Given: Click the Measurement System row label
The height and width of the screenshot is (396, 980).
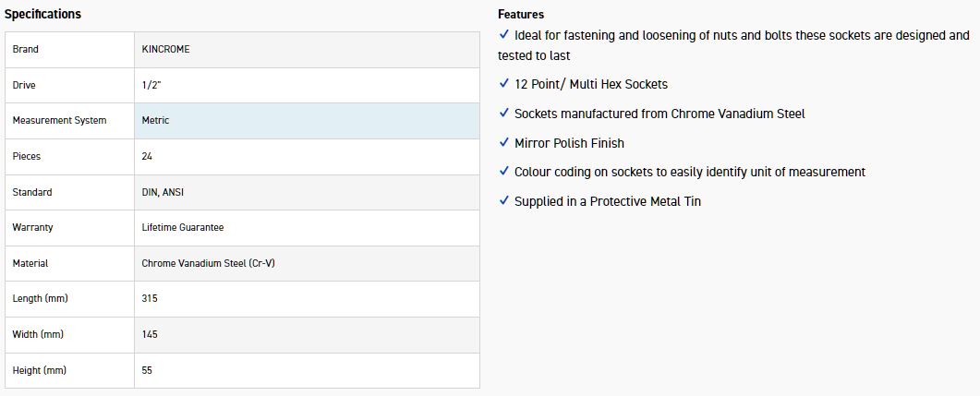Looking at the screenshot, I should click(x=59, y=120).
